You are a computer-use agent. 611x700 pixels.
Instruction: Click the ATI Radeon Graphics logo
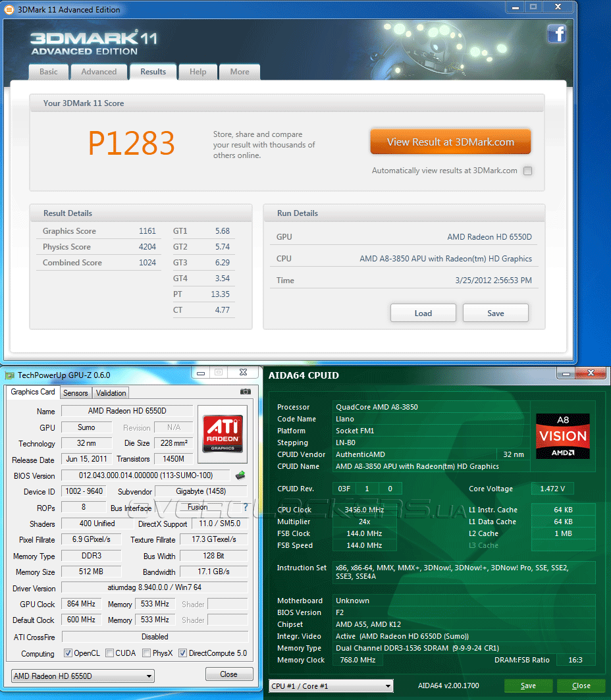(223, 435)
